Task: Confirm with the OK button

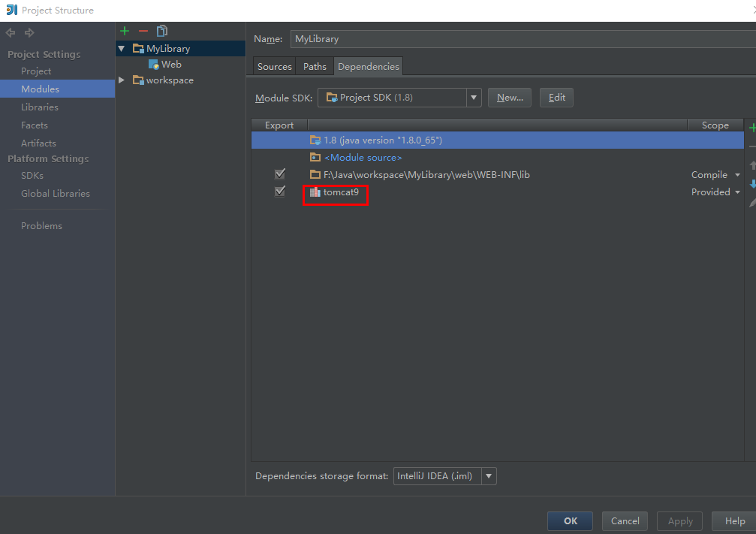Action: pos(571,521)
